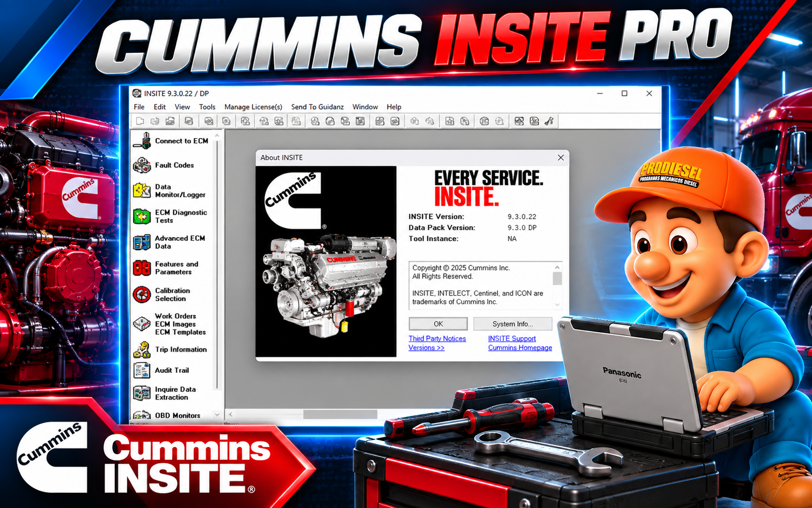Click the INSITE title bar app icon
Image resolution: width=812 pixels, height=508 pixels.
(x=137, y=93)
